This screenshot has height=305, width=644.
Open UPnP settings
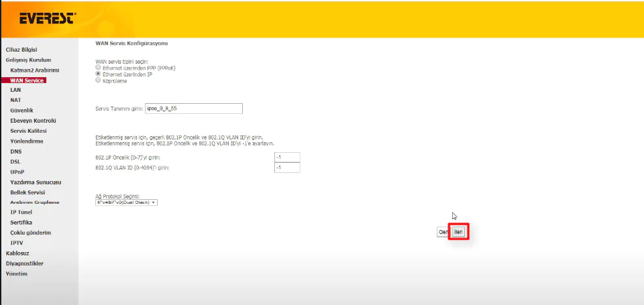(x=16, y=172)
